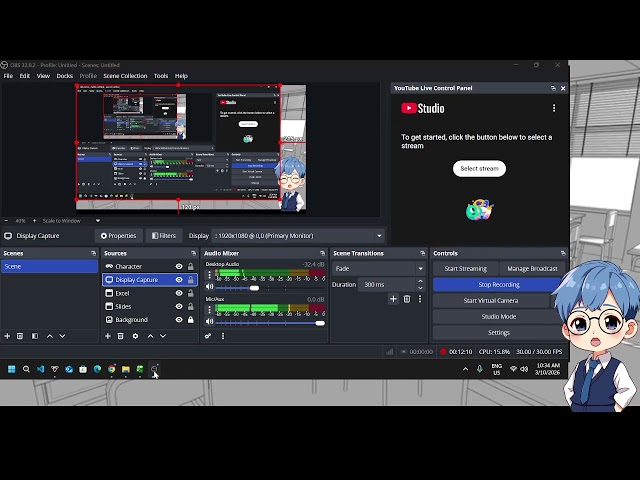This screenshot has height=480, width=640.
Task: Open the Display monitor dropdown
Action: pos(379,236)
